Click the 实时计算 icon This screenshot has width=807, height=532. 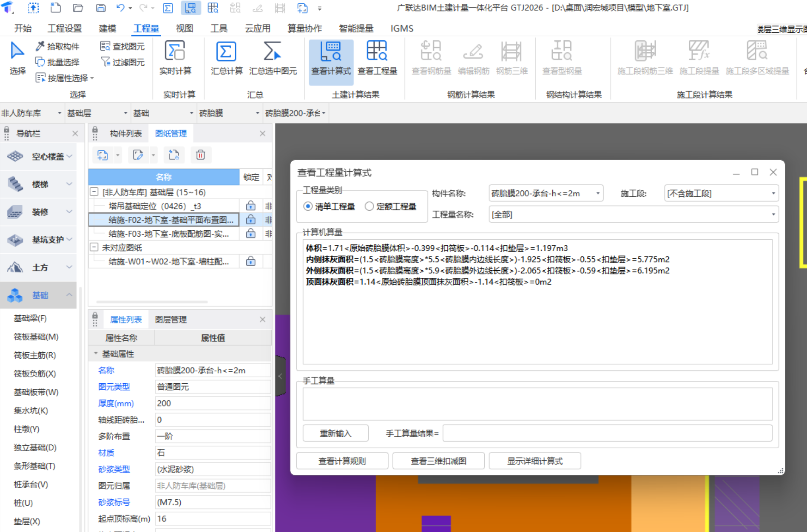[x=175, y=51]
